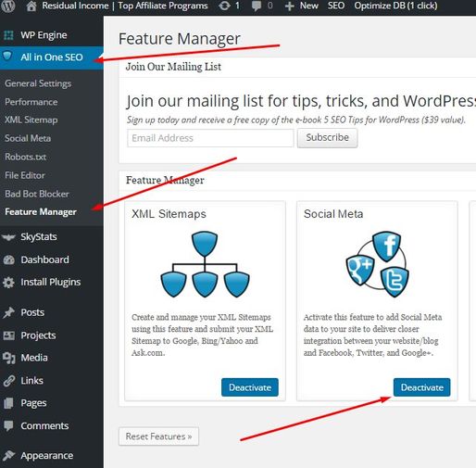This screenshot has width=476, height=468.
Task: Open Bad Bot Blocker submenu
Action: (x=37, y=194)
